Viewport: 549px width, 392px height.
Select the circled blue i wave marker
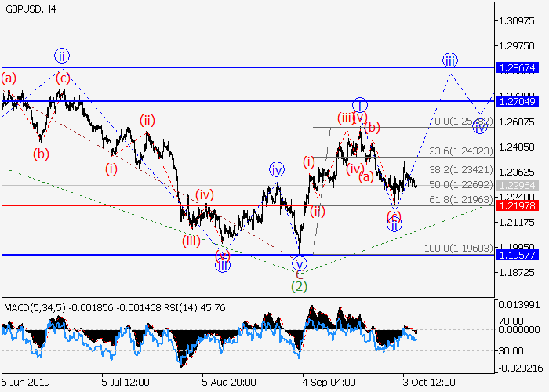click(x=359, y=105)
